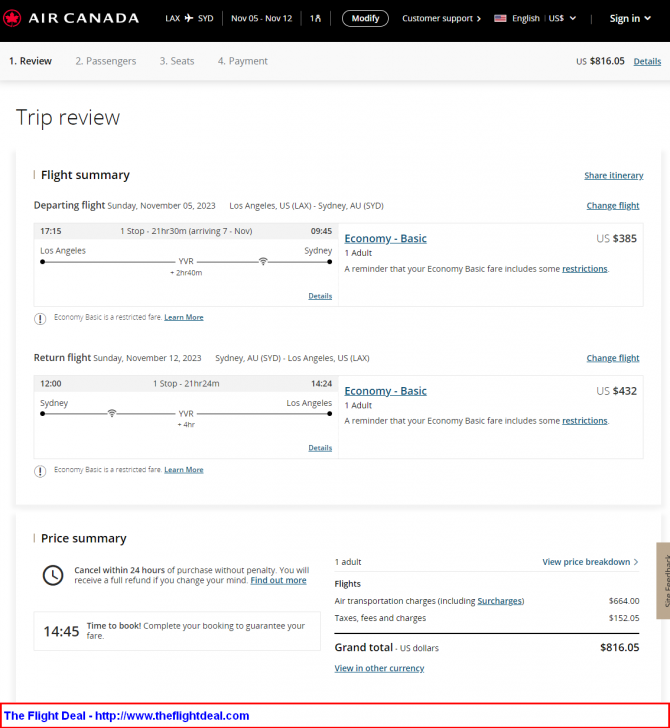
Task: Click Taxes, fees and charges $152.05 amount
Action: point(624,618)
